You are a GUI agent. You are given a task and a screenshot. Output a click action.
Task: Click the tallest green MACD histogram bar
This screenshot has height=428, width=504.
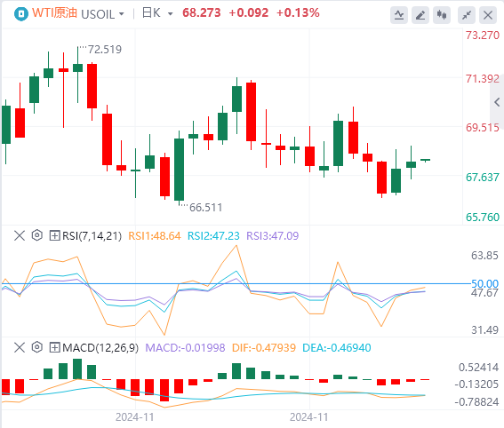[77, 369]
